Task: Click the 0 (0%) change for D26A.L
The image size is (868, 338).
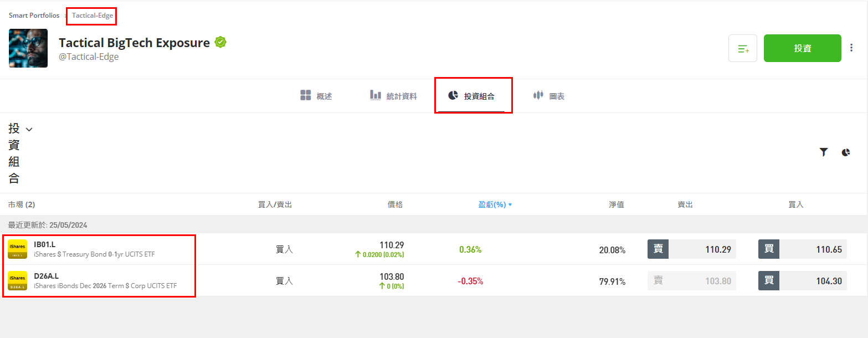Action: point(392,286)
